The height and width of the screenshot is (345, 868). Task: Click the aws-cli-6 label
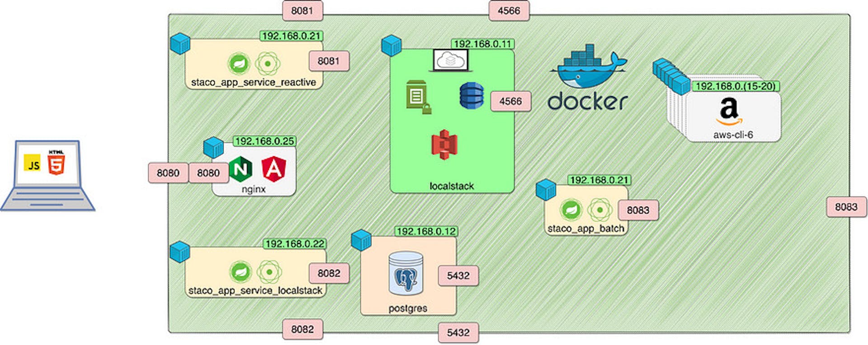click(733, 135)
